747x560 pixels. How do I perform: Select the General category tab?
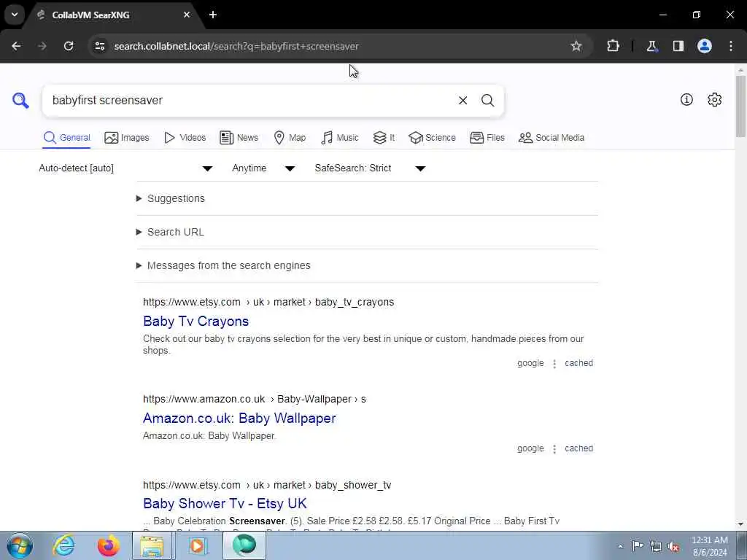click(x=66, y=138)
